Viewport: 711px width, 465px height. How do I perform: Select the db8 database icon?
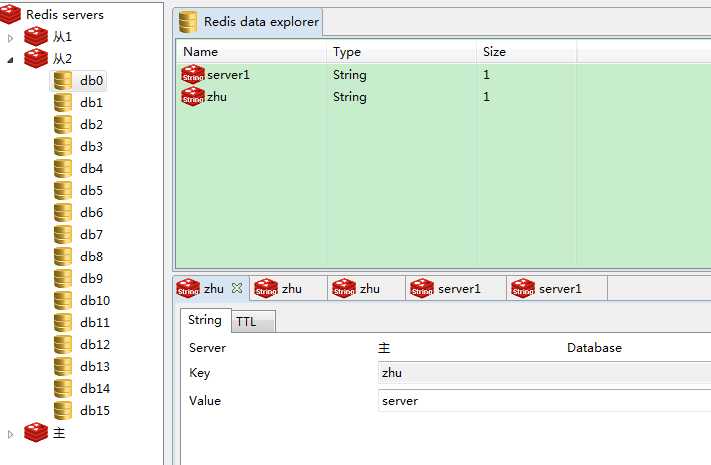coord(63,256)
